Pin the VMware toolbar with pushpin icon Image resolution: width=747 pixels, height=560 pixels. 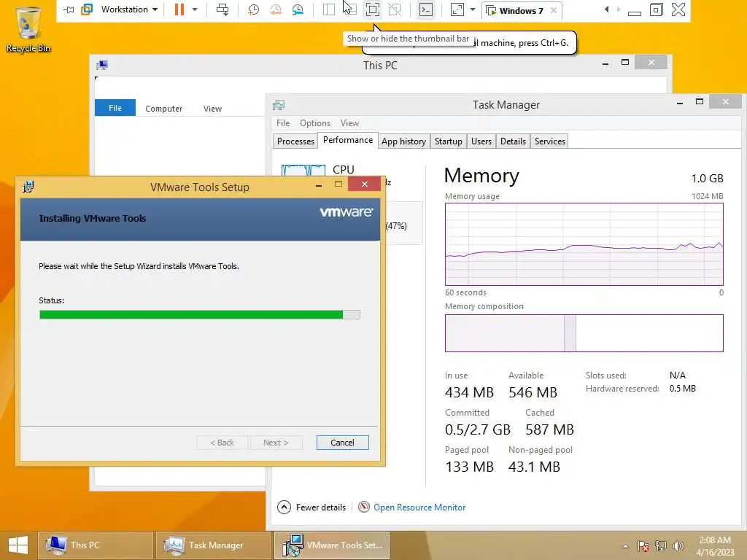tap(69, 9)
